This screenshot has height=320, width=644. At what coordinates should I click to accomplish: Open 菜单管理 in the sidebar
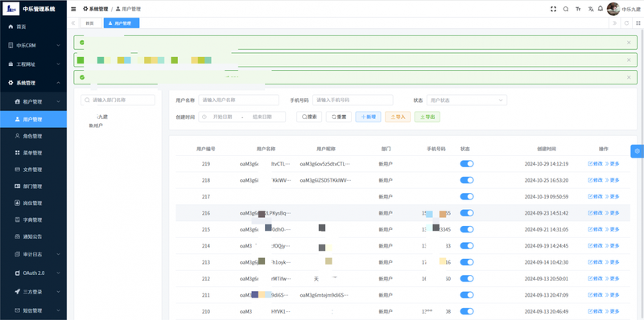pos(33,153)
